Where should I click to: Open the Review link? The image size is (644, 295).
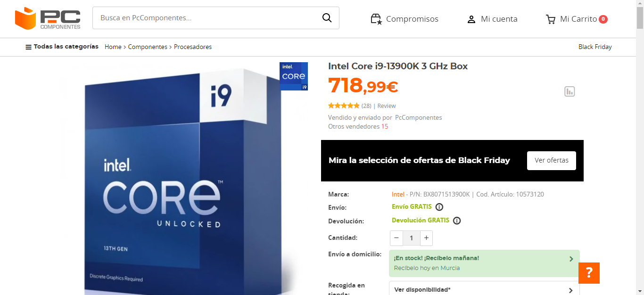[x=387, y=106]
